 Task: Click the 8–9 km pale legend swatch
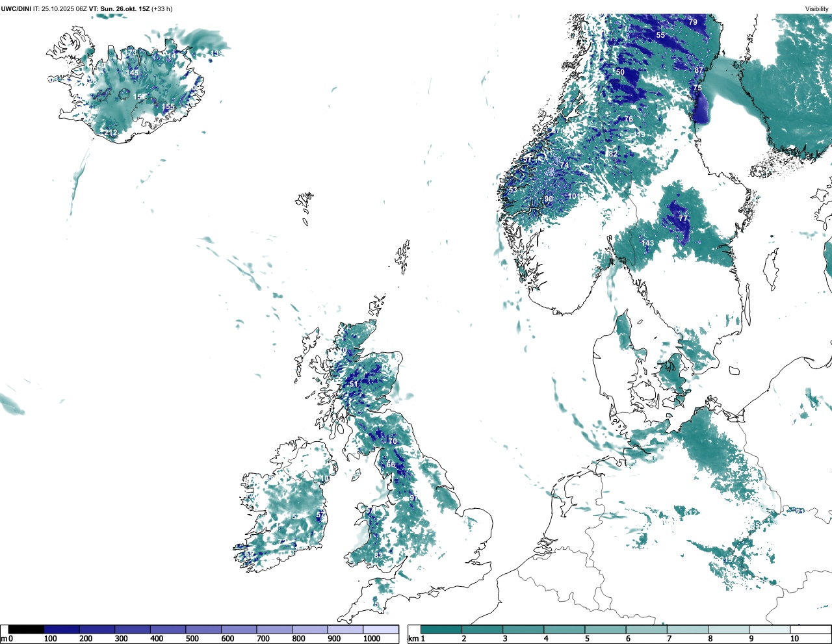coord(728,629)
